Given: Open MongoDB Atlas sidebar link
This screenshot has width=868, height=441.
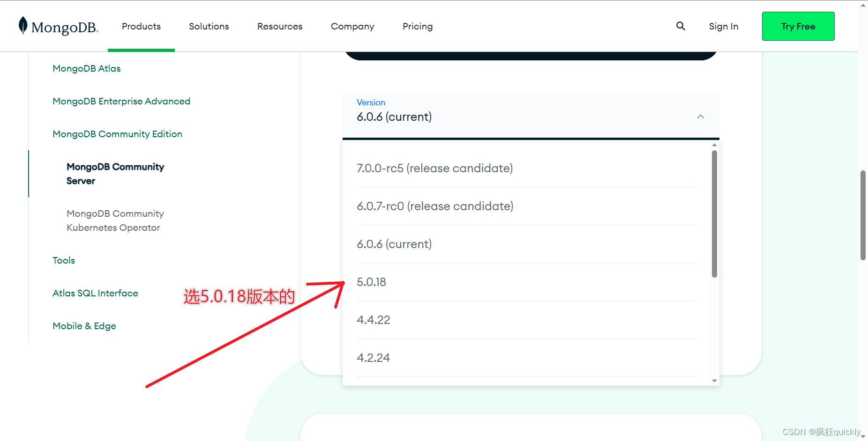Looking at the screenshot, I should tap(87, 68).
